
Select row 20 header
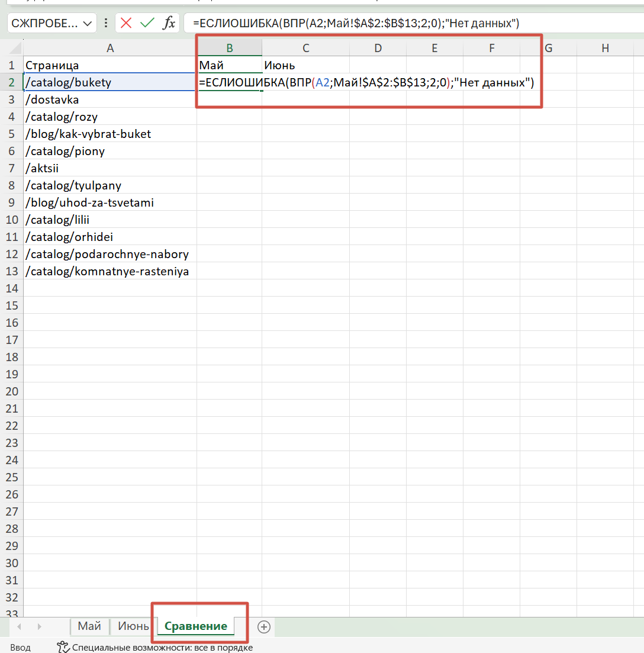click(x=12, y=391)
